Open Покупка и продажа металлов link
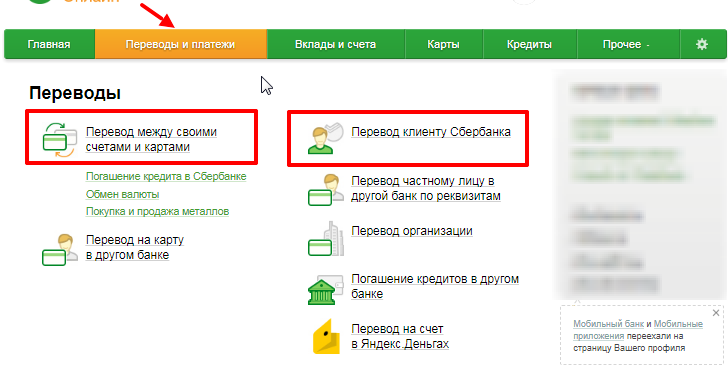The image size is (728, 366). coord(157,212)
